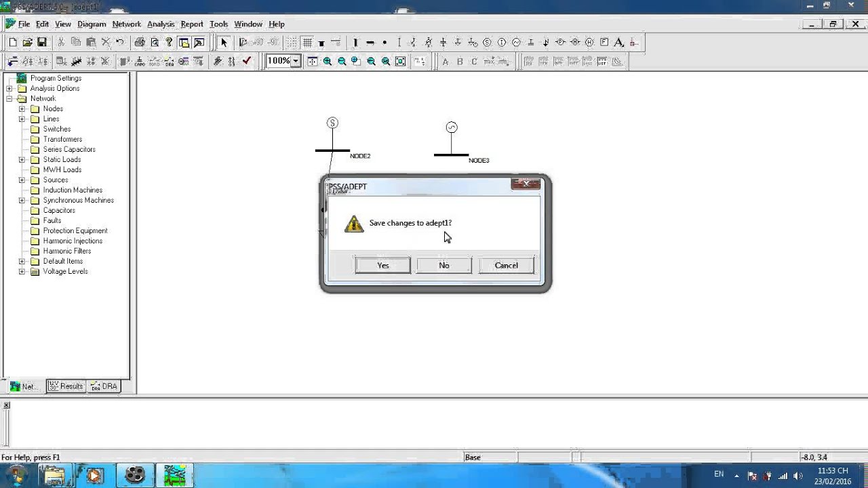Select Harmonic Filters in the tree

[67, 251]
